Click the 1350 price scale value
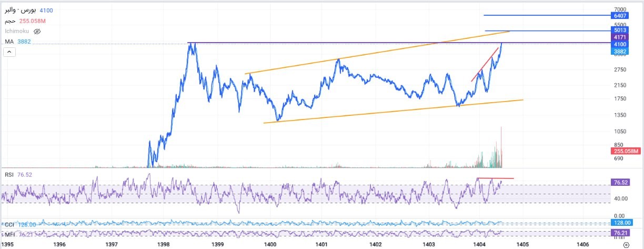644x249 pixels. (x=620, y=115)
